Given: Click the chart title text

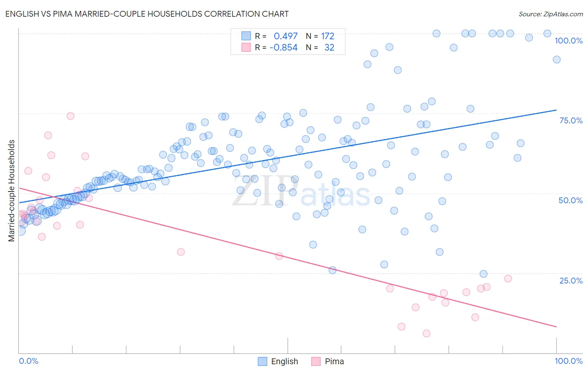Looking at the screenshot, I should [x=147, y=14].
